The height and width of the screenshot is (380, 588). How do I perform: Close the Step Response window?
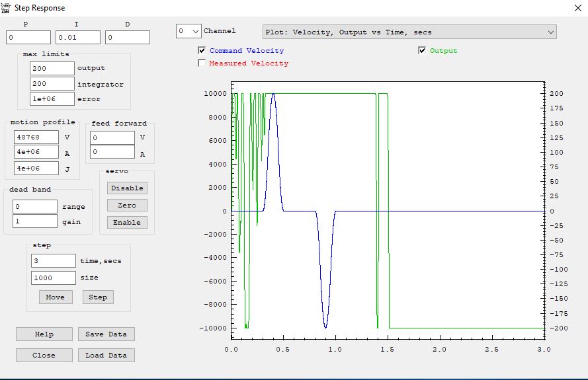[x=575, y=8]
